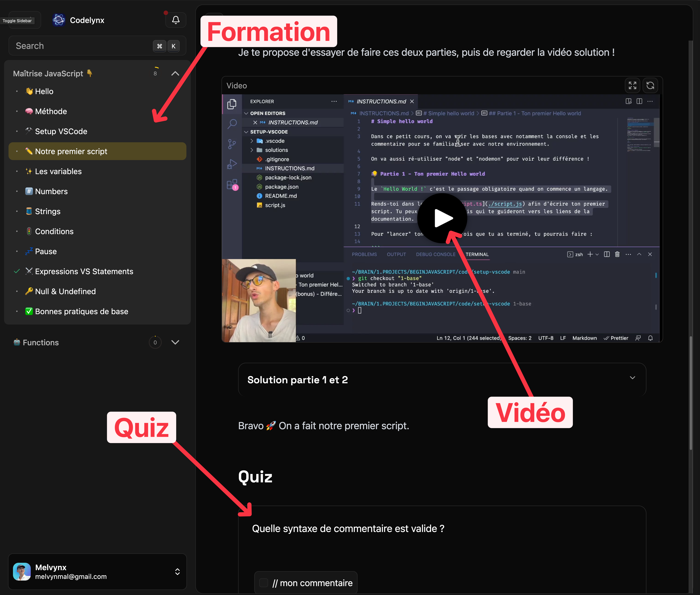The height and width of the screenshot is (595, 700).
Task: Close the terminal panel
Action: coord(650,254)
